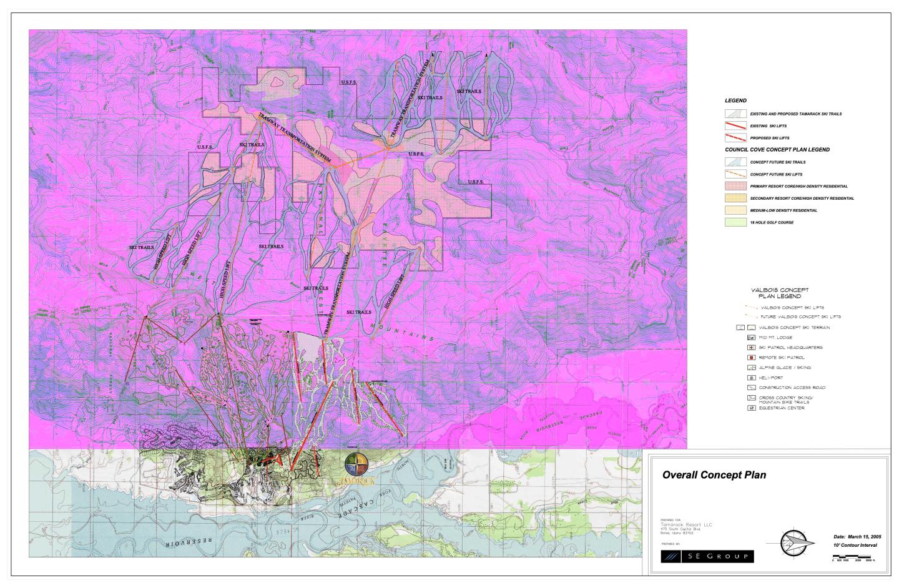Viewport: 899px width, 588px height.
Task: Select the Alpine Glade / Skiing symbol
Action: tap(752, 368)
